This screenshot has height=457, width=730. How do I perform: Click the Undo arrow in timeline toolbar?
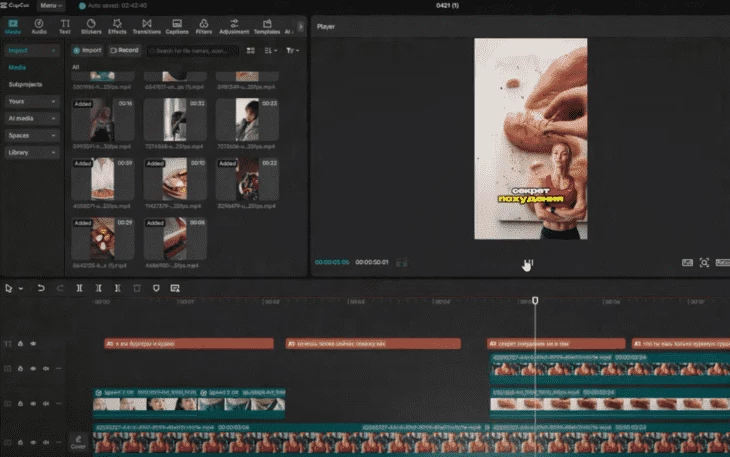click(41, 288)
